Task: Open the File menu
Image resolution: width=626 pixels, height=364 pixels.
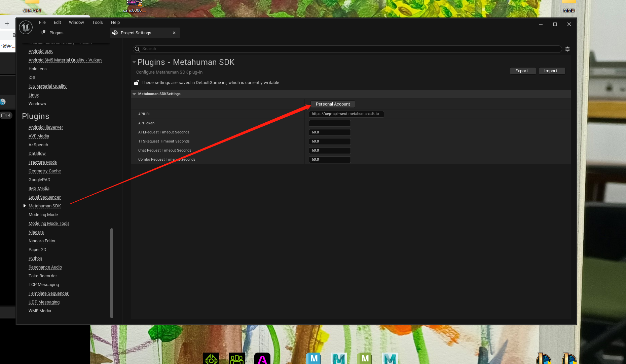Action: [x=42, y=23]
